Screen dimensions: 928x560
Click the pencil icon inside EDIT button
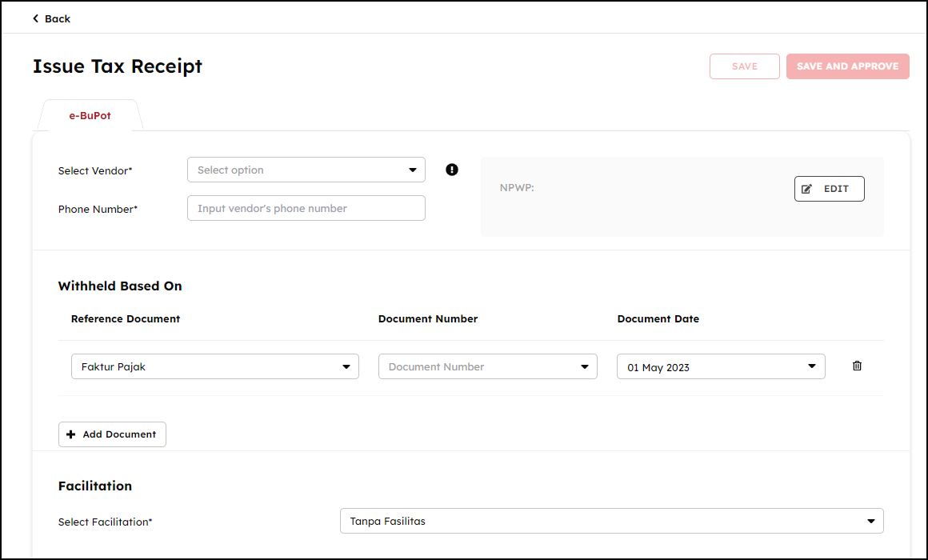(806, 189)
